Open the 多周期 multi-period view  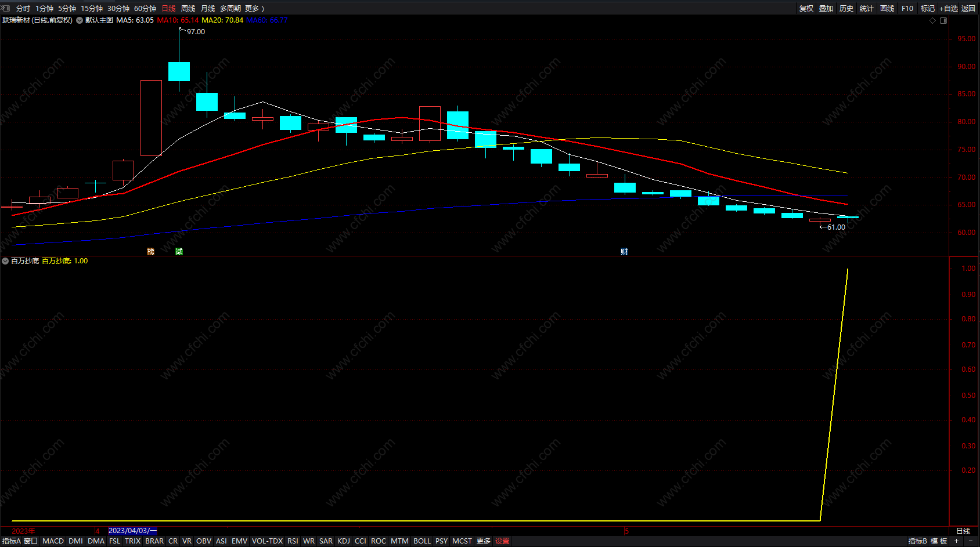coord(230,8)
